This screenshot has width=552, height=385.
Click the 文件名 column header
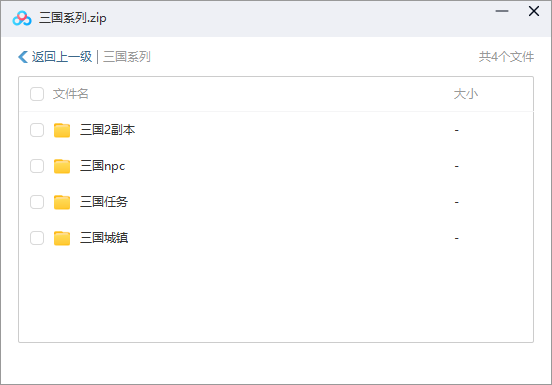pyautogui.click(x=70, y=94)
